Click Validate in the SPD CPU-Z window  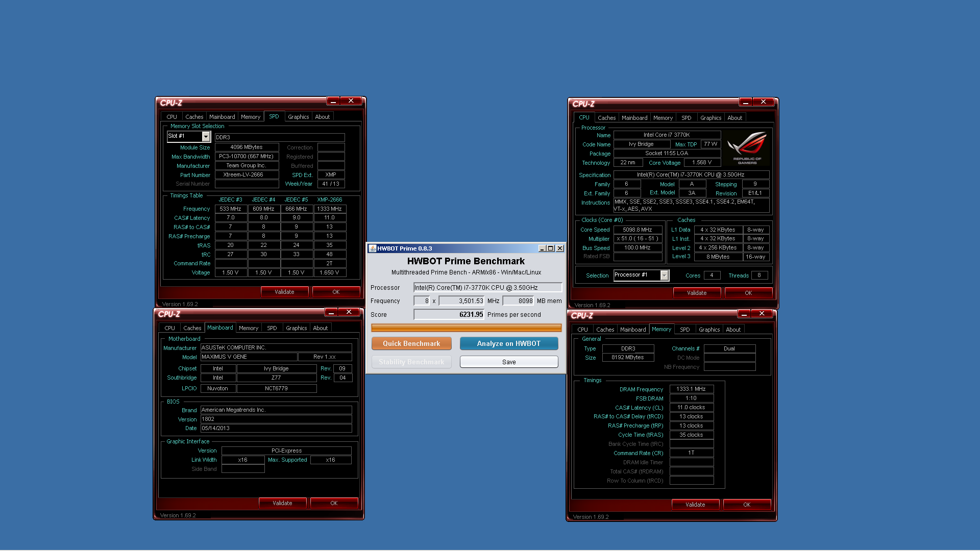pos(284,292)
